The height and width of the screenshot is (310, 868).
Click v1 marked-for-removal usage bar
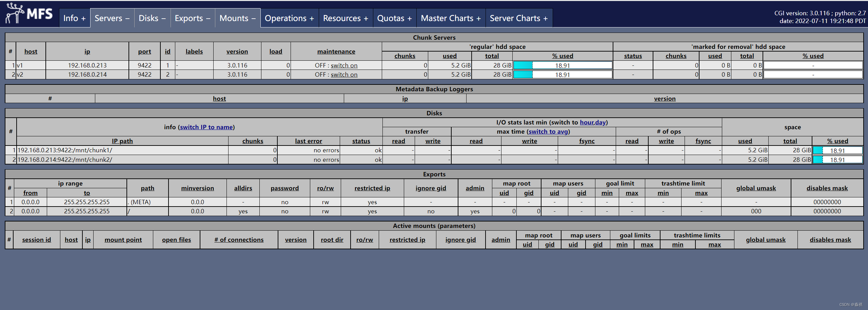pos(813,65)
